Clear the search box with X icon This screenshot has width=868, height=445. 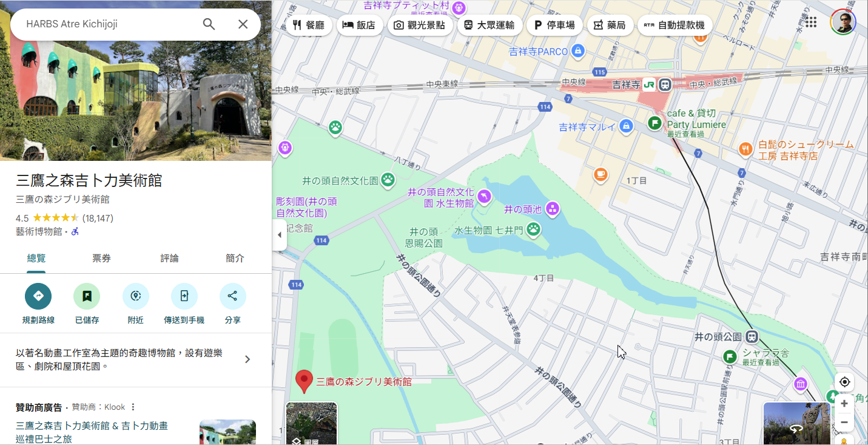pos(243,24)
